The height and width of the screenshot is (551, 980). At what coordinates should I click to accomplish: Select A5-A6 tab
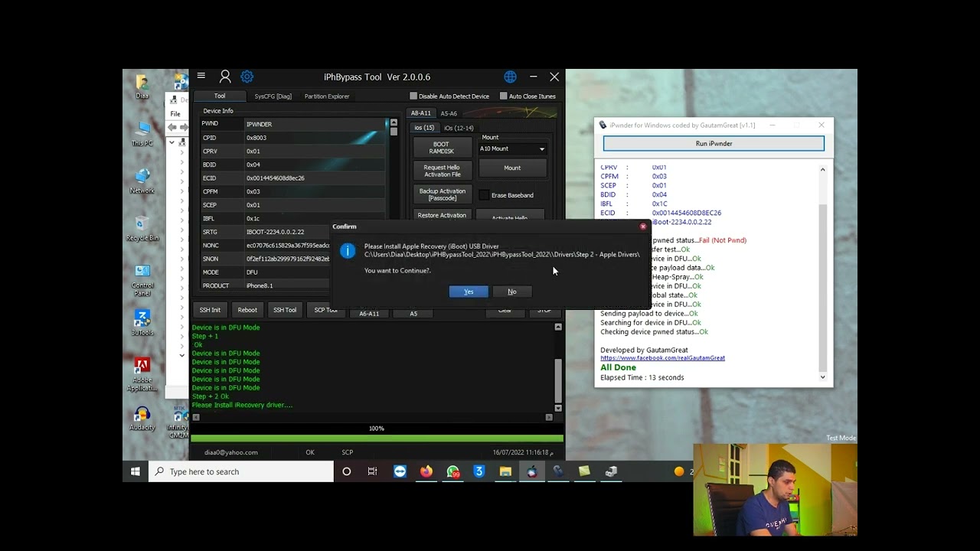point(449,113)
